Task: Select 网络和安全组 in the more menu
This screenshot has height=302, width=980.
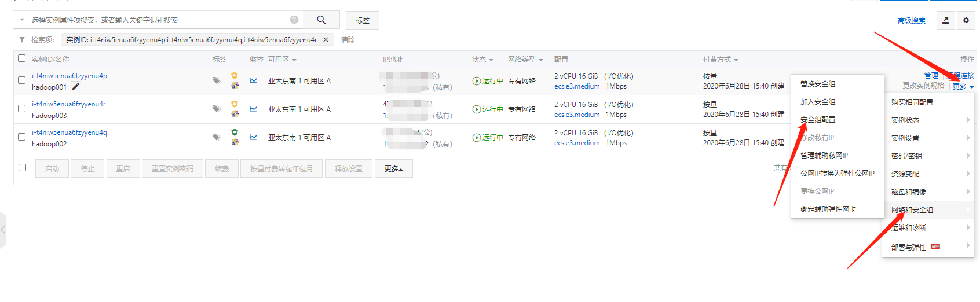Action: 912,210
